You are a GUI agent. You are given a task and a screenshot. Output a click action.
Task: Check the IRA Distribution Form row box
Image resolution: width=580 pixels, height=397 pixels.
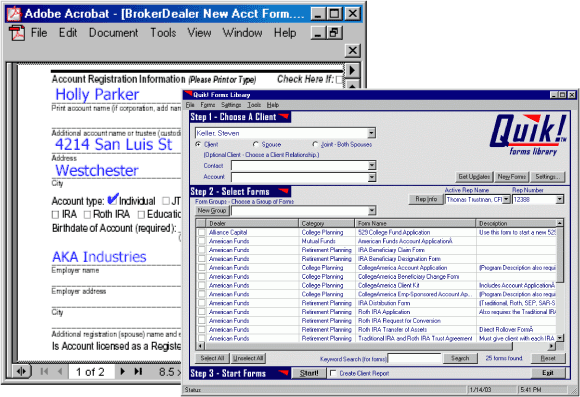(x=202, y=303)
